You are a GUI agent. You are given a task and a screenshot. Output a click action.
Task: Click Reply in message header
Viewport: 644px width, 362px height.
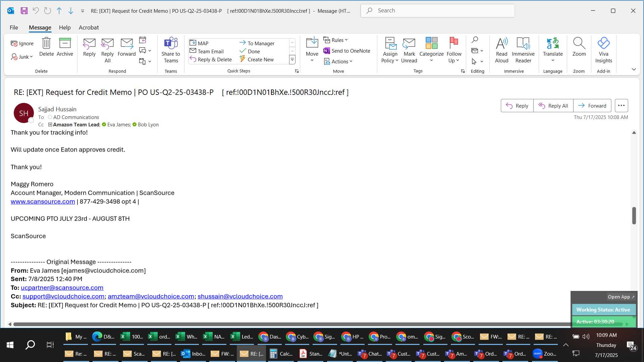[x=517, y=106]
